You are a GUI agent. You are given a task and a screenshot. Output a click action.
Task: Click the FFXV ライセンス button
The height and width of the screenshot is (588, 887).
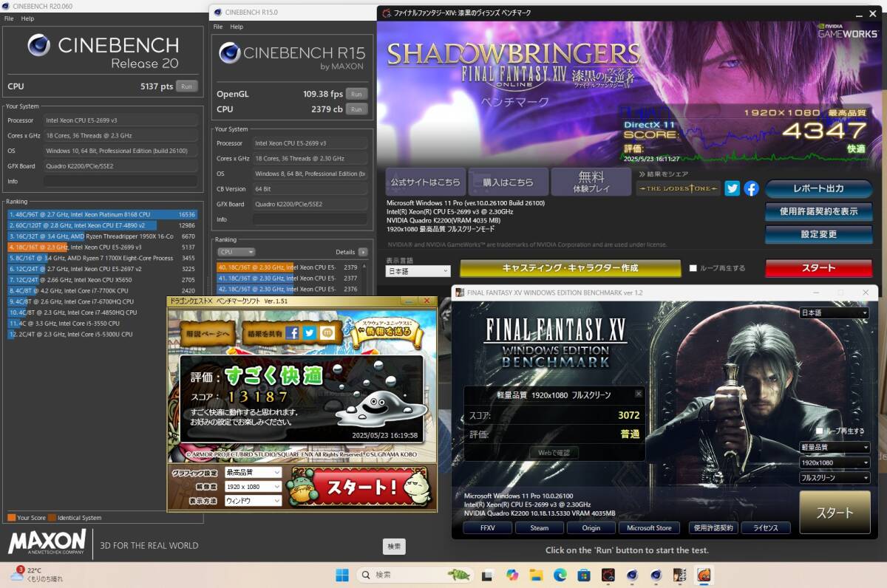point(766,528)
